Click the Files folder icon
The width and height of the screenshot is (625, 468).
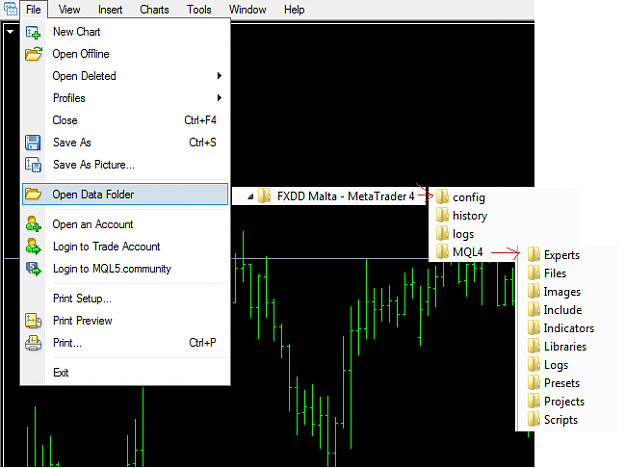(534, 273)
